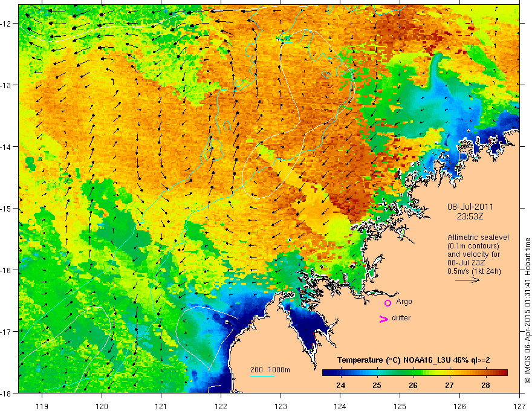
Task: Click longitude axis label 123
Action: (x=281, y=406)
